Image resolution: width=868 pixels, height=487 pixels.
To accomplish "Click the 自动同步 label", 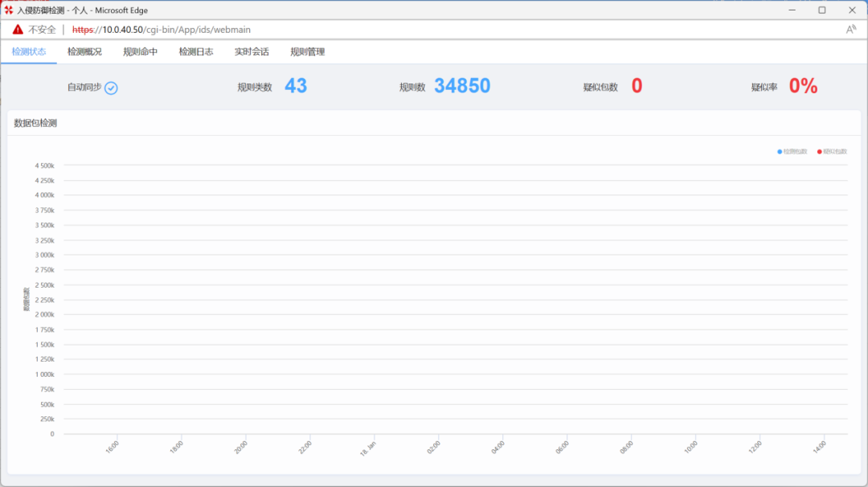I will (84, 88).
